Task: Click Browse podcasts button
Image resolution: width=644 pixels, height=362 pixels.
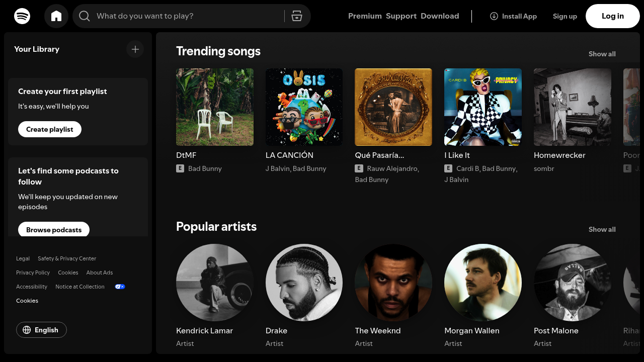Action: click(54, 230)
